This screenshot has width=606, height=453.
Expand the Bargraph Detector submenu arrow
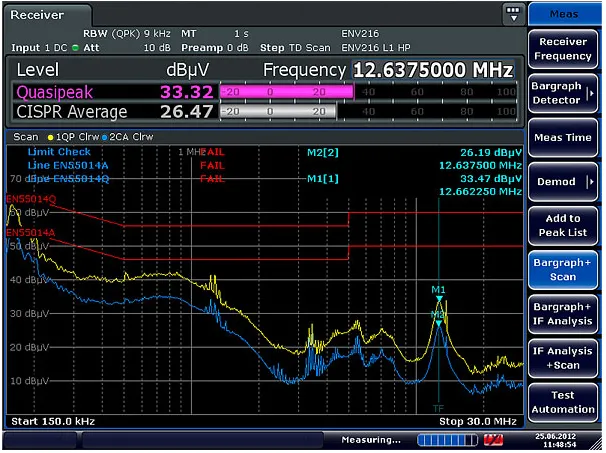(x=591, y=93)
